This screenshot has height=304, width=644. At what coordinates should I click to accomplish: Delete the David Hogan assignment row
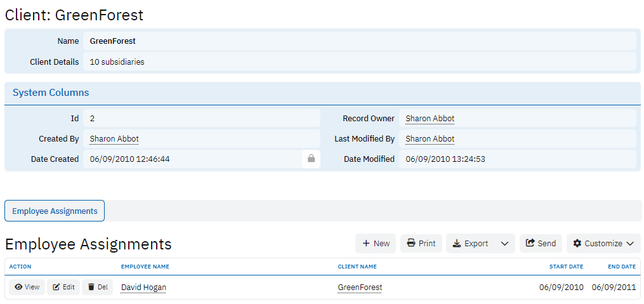pyautogui.click(x=97, y=287)
